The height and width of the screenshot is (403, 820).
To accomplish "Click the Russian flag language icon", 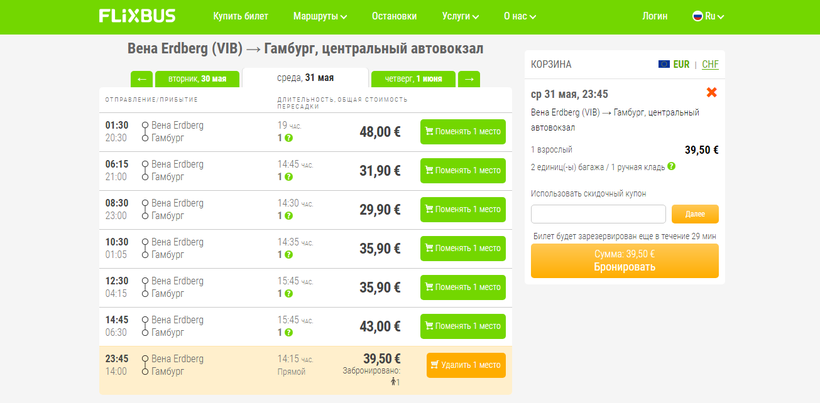I will point(698,16).
